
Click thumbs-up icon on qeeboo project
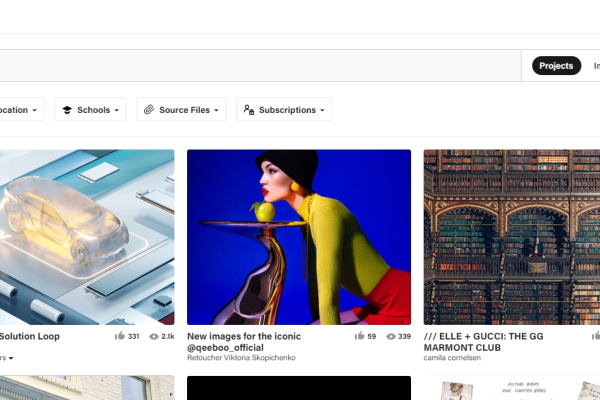pyautogui.click(x=359, y=337)
